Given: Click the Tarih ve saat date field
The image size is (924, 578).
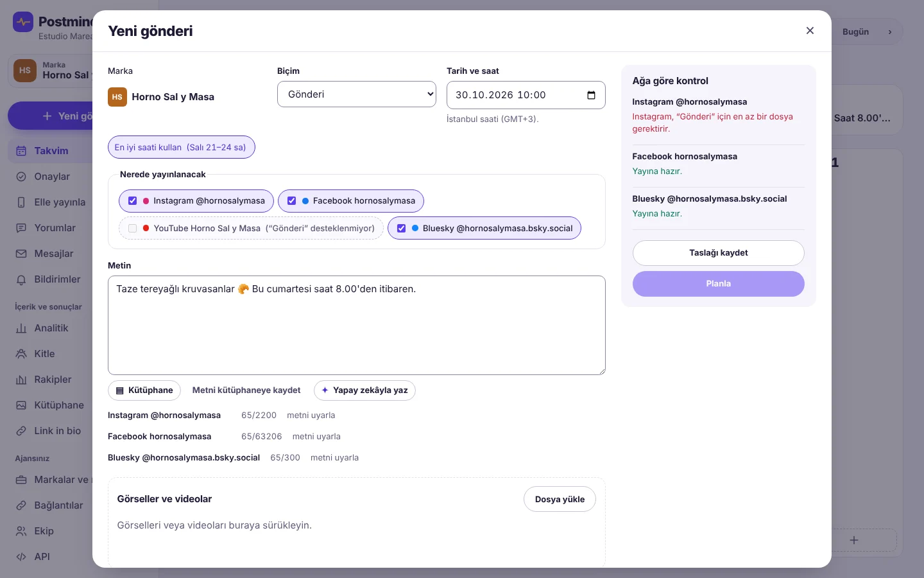Looking at the screenshot, I should [x=526, y=95].
